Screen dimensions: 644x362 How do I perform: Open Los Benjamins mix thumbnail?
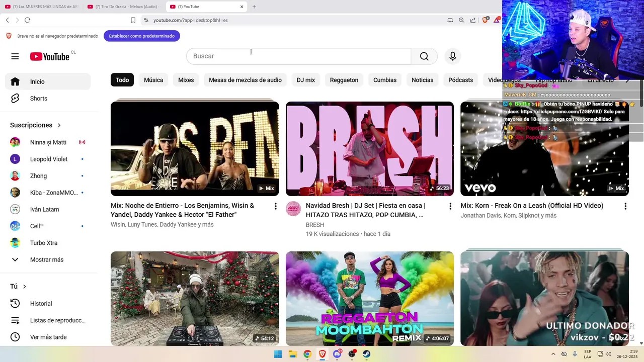(x=195, y=148)
